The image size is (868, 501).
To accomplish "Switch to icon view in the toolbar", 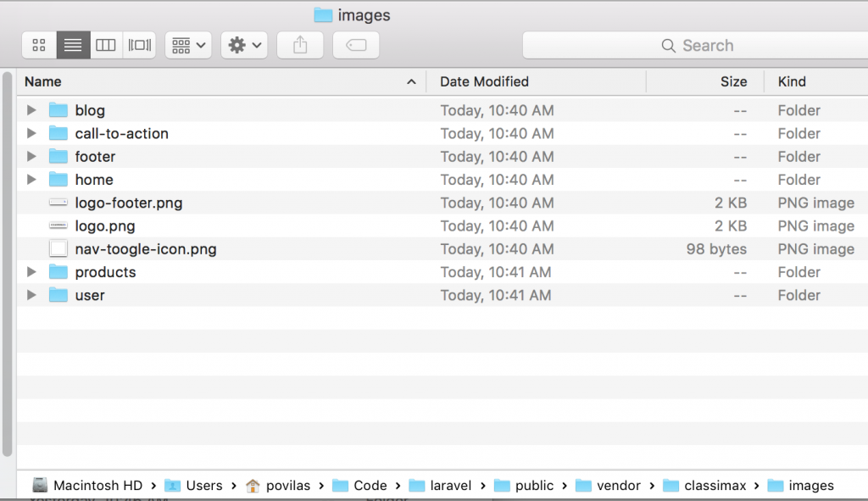I will pyautogui.click(x=38, y=45).
